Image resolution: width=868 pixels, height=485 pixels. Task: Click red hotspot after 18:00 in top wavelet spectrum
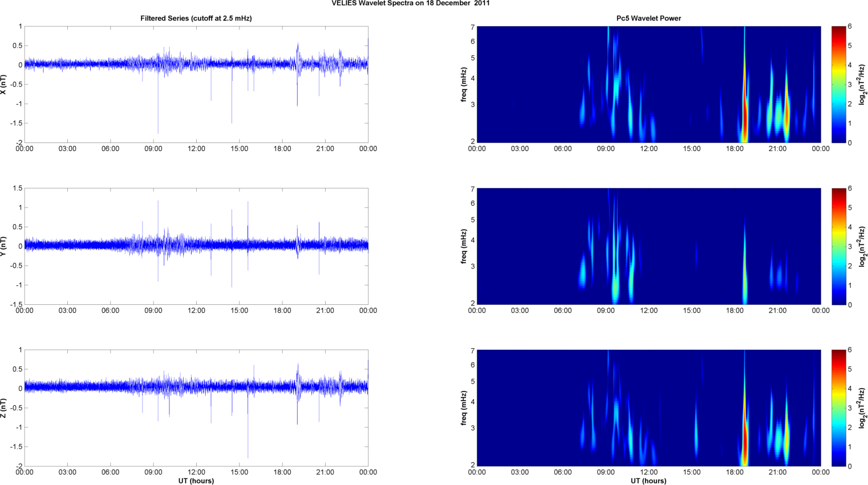(744, 117)
